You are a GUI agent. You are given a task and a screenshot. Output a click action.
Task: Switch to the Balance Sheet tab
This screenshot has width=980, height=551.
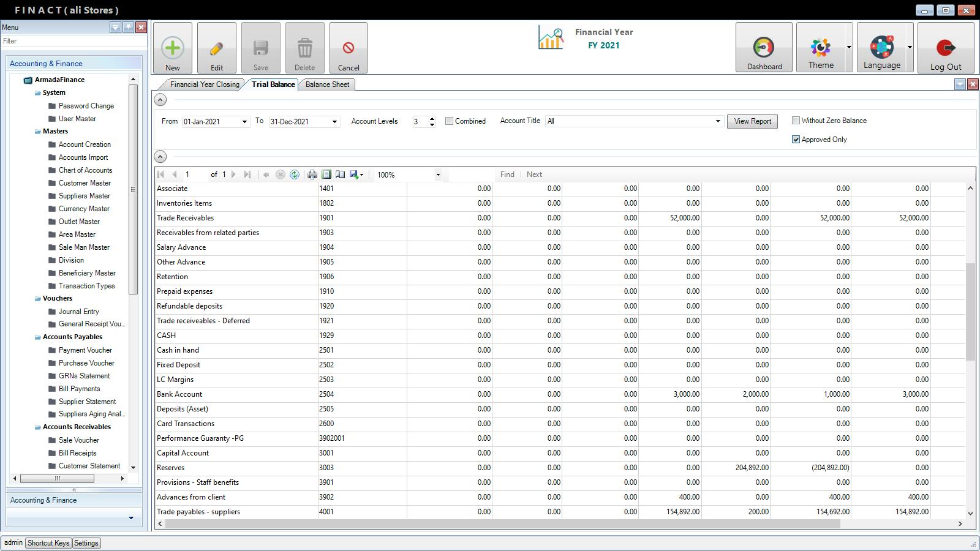click(x=327, y=84)
